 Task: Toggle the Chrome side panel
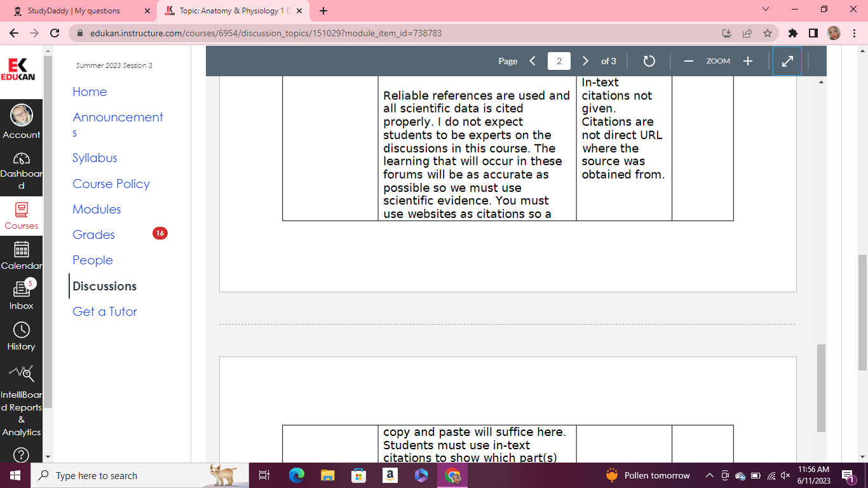(x=813, y=33)
